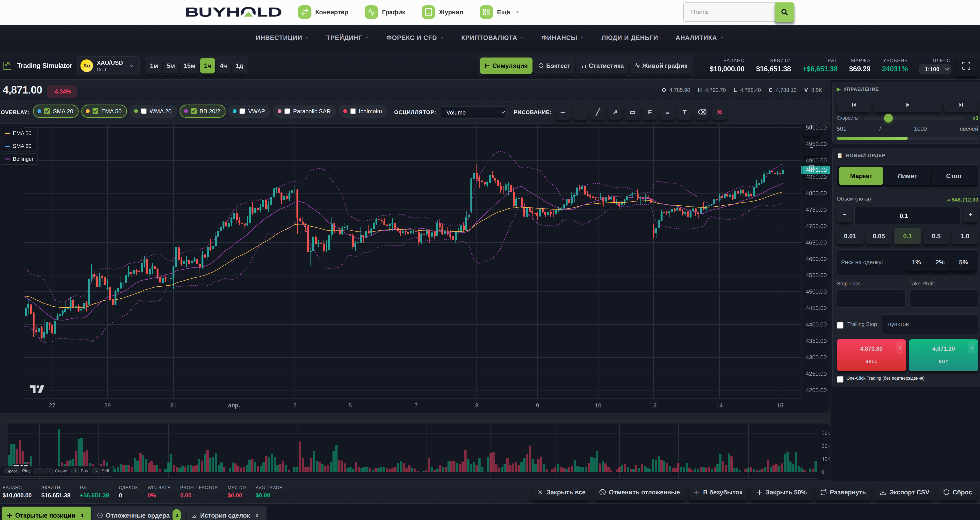Viewport: 980px width, 520px height.
Task: Select the horizontal line drawing tool
Action: [563, 112]
